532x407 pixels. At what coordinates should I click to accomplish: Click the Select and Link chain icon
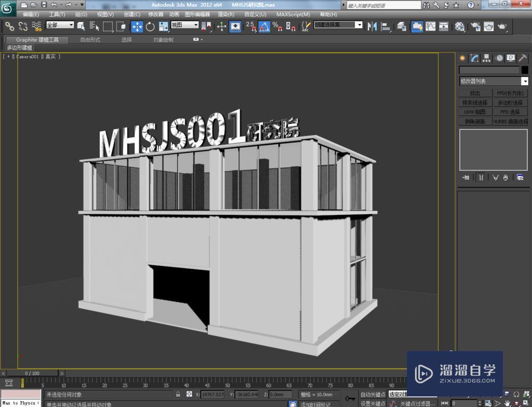[x=10, y=27]
